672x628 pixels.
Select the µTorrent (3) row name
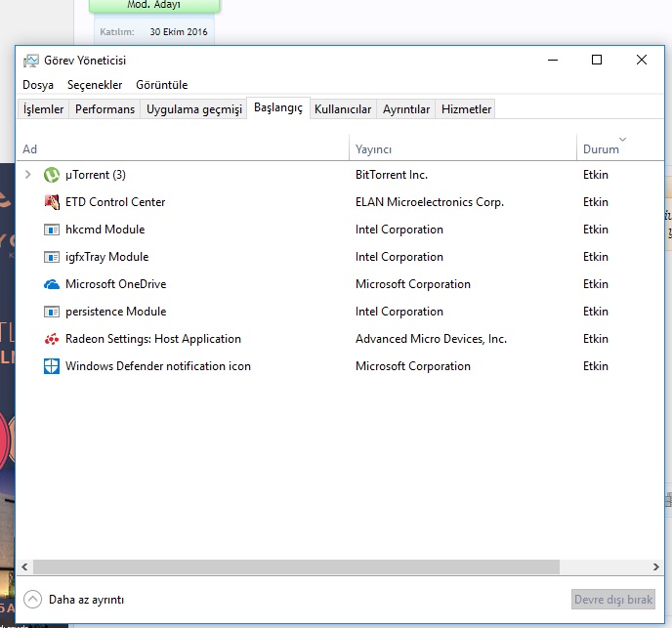click(x=95, y=175)
